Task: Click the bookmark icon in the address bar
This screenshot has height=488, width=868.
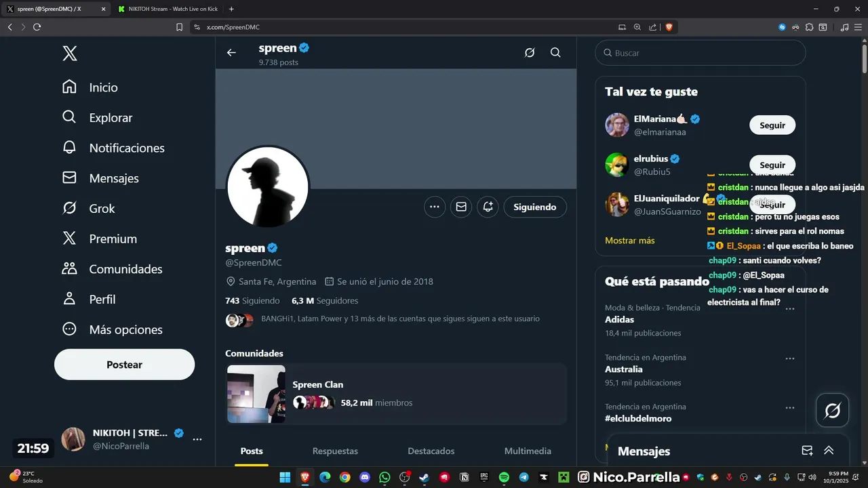Action: 180,27
